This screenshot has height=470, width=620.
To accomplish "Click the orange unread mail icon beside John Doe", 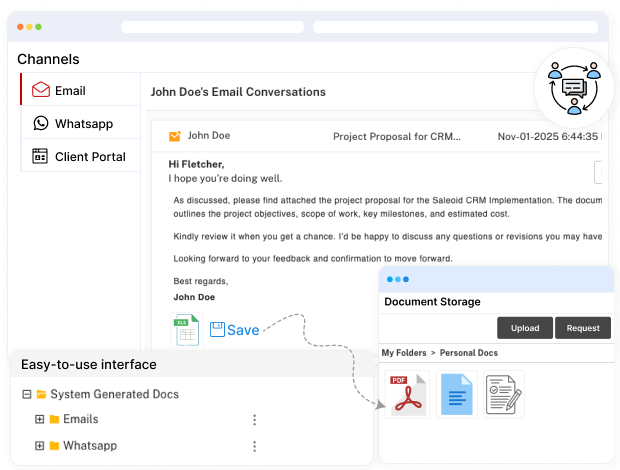I will coord(175,136).
